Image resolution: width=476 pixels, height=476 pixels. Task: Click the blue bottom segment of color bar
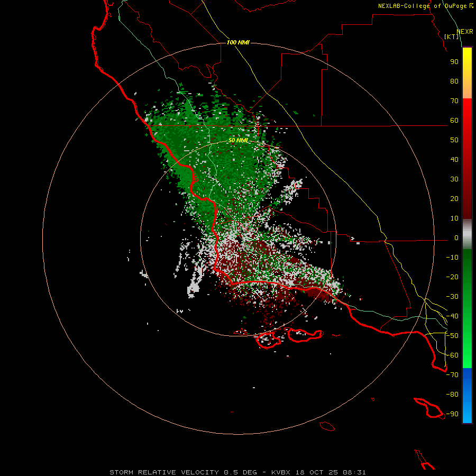[x=467, y=396]
